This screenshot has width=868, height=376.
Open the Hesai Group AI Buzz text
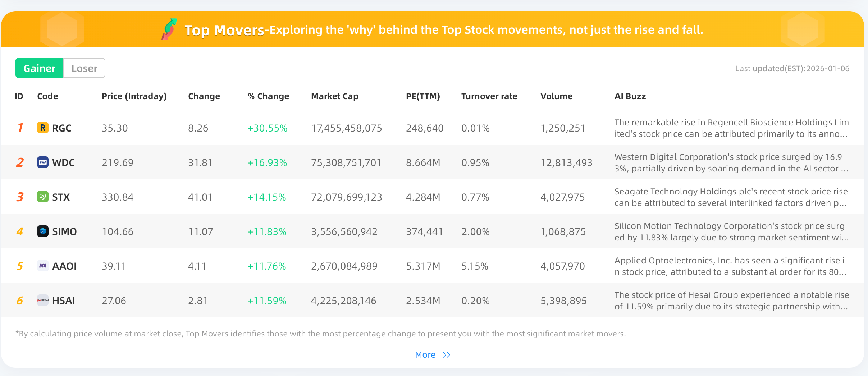point(731,301)
